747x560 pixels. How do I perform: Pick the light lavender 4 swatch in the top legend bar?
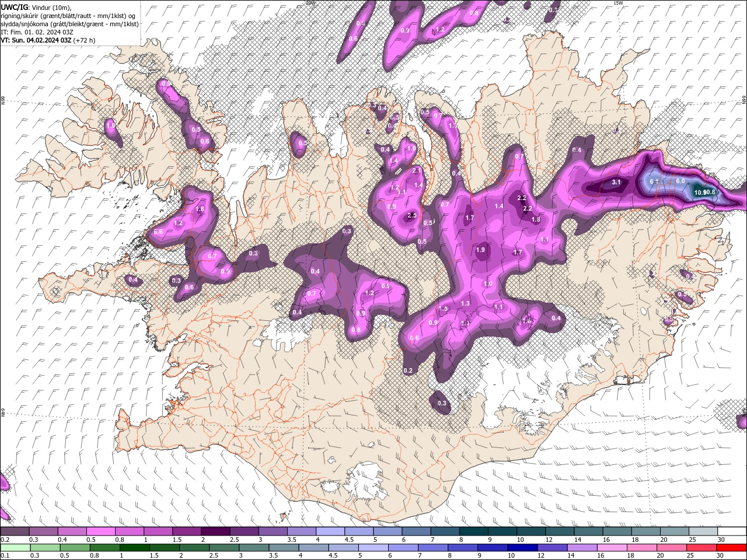point(330,531)
